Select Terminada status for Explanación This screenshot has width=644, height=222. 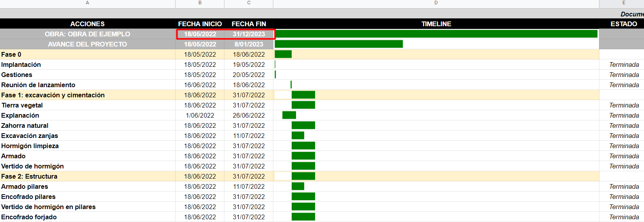[624, 115]
